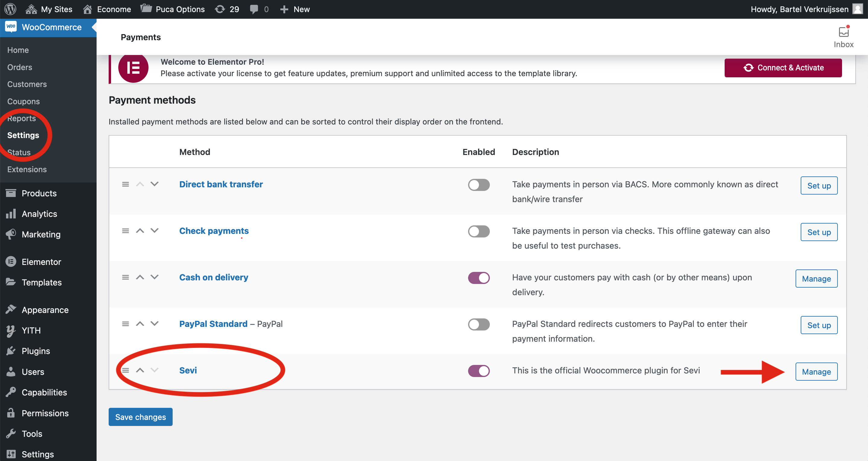Click the Templates folder icon
868x461 pixels.
click(x=11, y=282)
